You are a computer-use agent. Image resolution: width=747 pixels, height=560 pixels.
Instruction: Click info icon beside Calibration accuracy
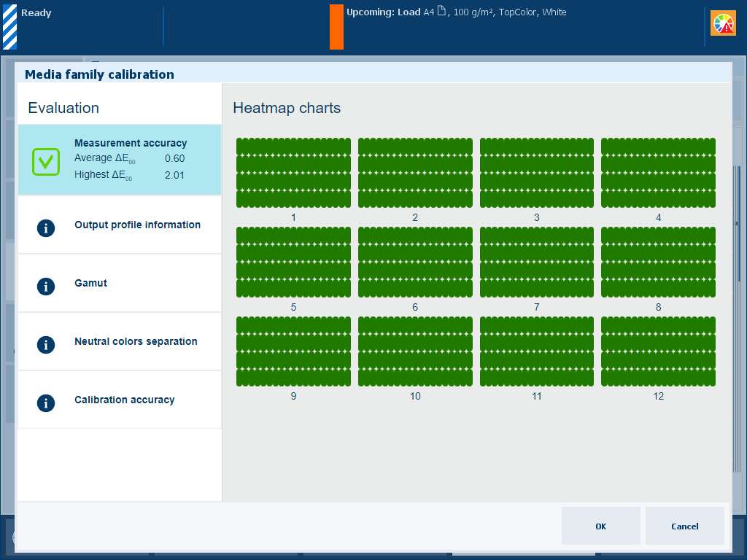46,402
